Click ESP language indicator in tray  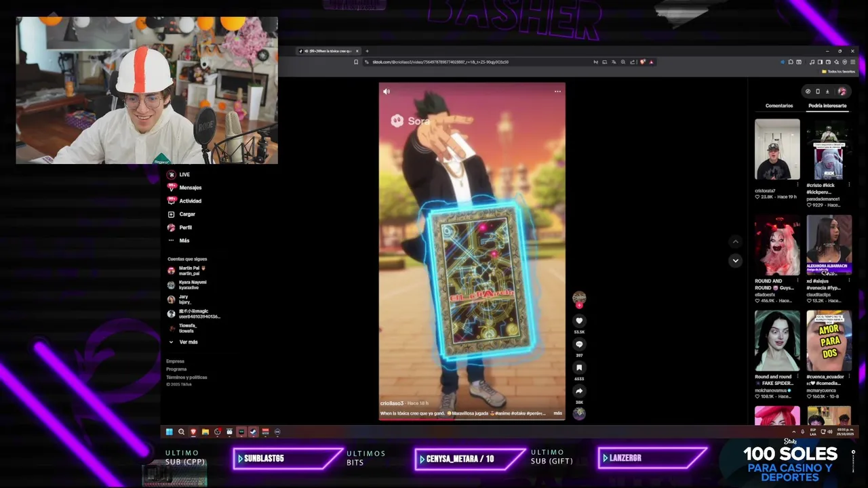coord(813,432)
